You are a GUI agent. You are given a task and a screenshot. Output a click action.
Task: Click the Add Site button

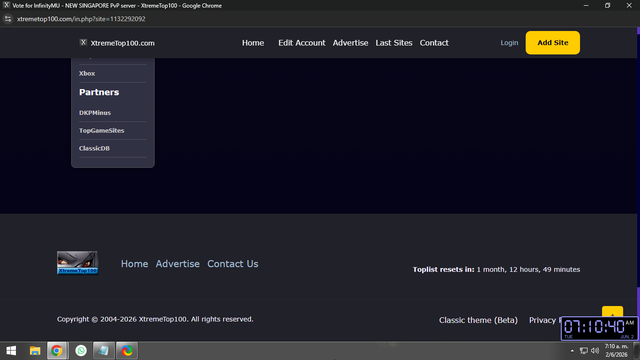coord(553,42)
